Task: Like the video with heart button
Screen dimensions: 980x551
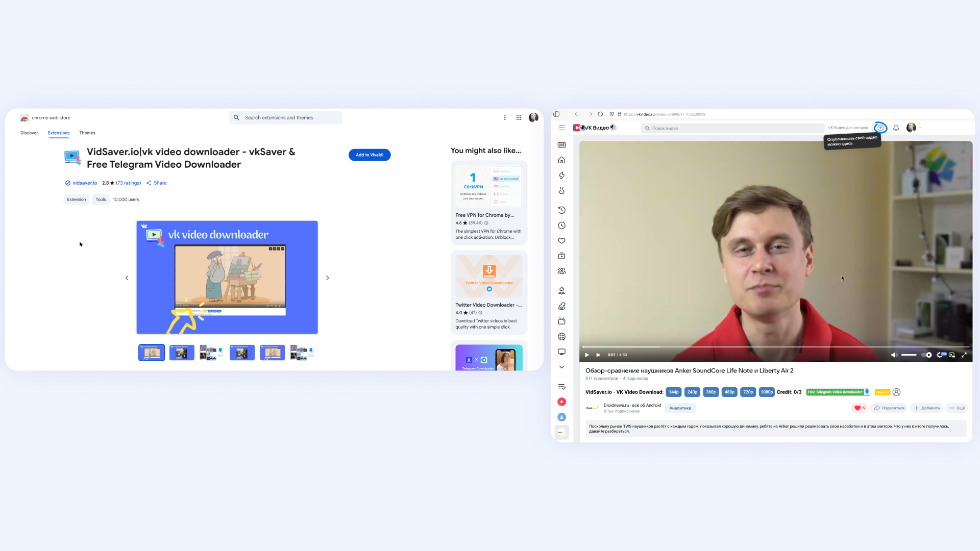Action: [860, 408]
